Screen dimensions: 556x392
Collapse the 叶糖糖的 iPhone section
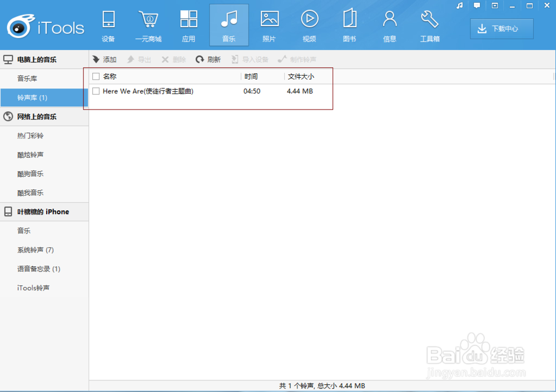click(x=44, y=212)
